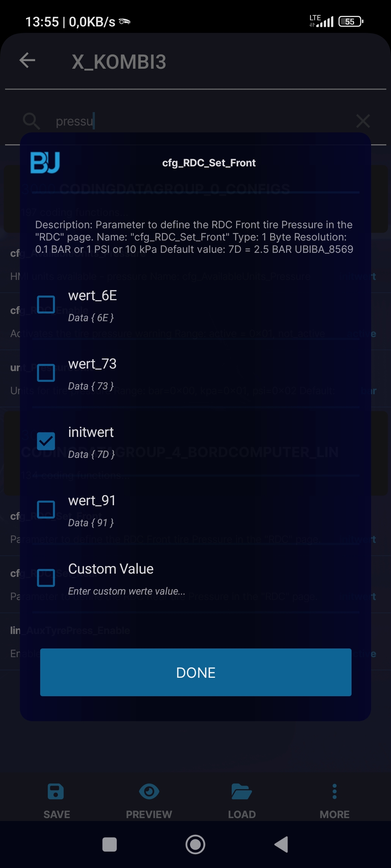391x868 pixels.
Task: Tap the Android back triangle button
Action: [x=281, y=845]
